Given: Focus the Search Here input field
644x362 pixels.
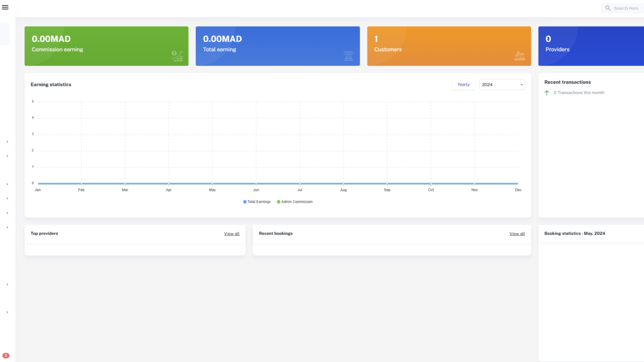Looking at the screenshot, I should click(627, 8).
